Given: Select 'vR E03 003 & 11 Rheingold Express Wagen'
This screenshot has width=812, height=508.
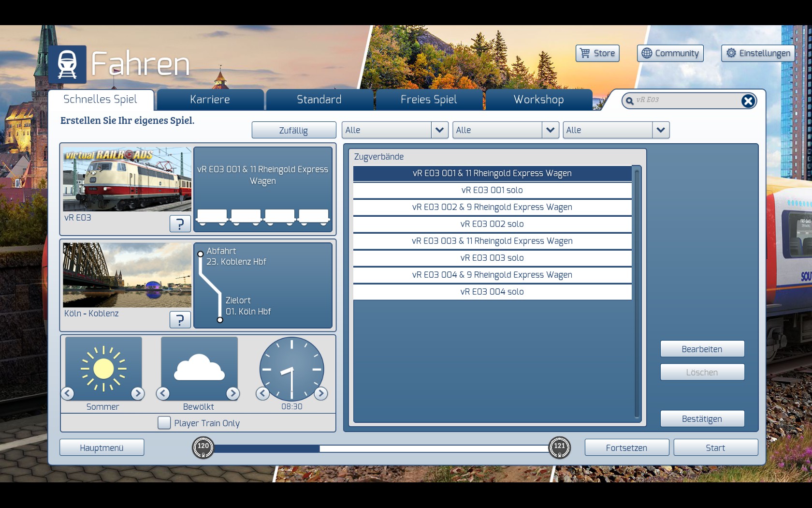Looking at the screenshot, I should tap(493, 241).
